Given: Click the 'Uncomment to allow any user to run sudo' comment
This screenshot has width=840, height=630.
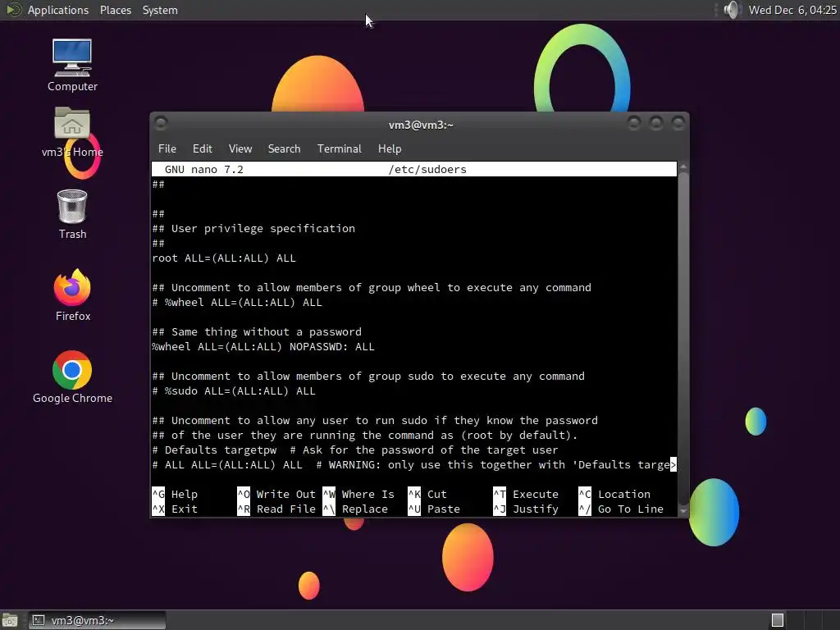Looking at the screenshot, I should click(x=375, y=421).
